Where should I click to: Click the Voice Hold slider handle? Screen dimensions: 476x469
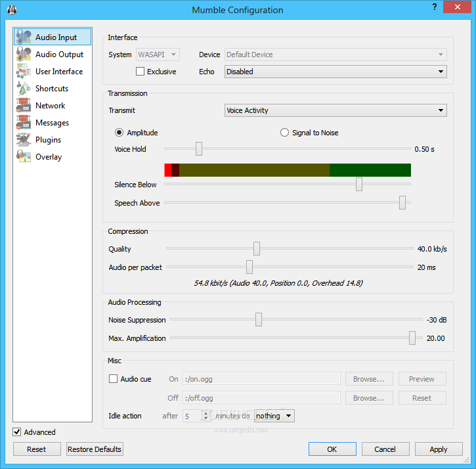click(199, 148)
